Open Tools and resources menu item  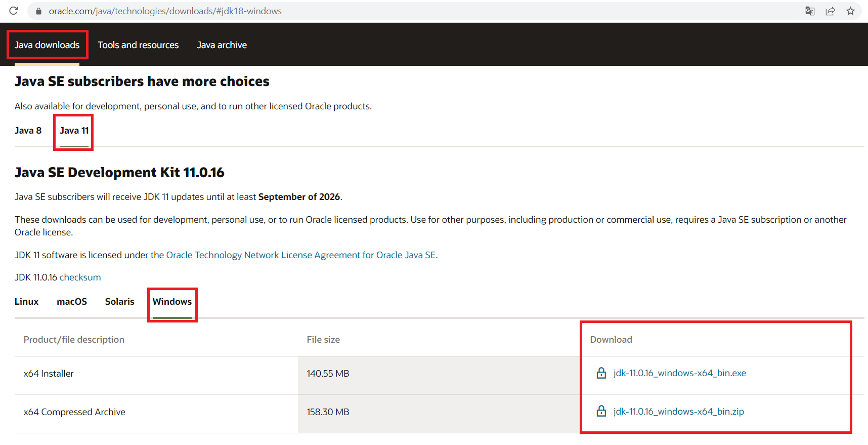pyautogui.click(x=138, y=45)
